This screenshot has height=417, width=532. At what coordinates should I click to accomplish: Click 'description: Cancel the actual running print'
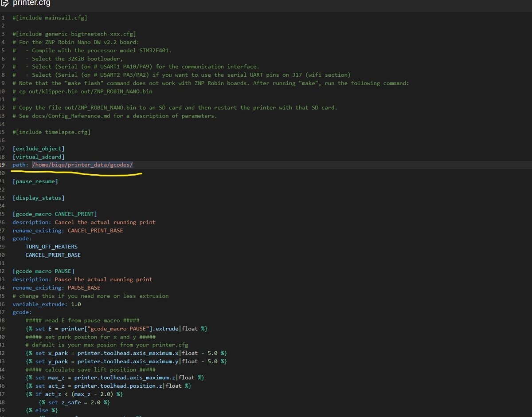coord(84,222)
